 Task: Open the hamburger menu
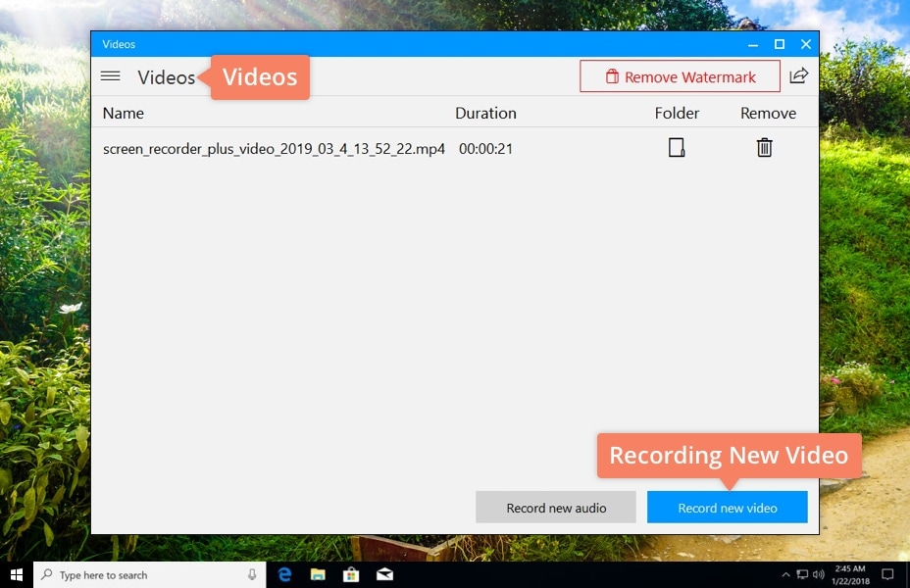[x=110, y=76]
